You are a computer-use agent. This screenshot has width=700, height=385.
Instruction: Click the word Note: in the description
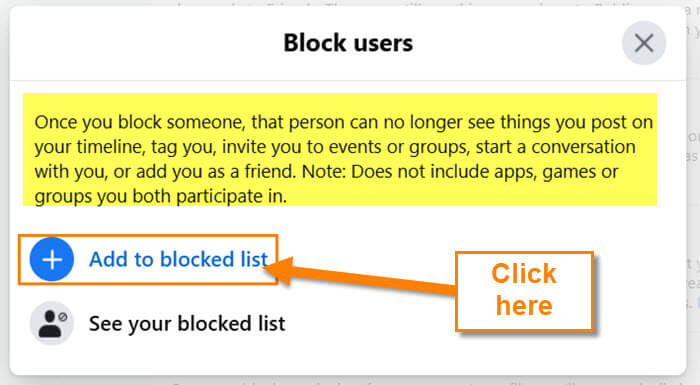324,172
